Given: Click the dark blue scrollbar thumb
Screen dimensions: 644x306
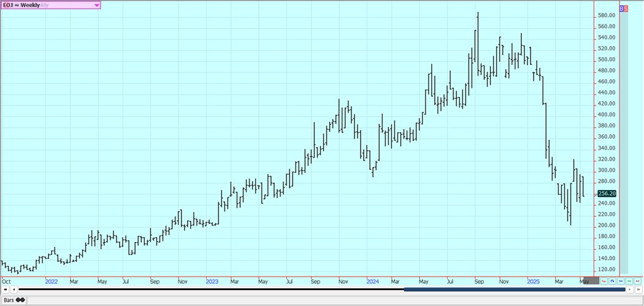Looking at the screenshot, I should (x=515, y=289).
